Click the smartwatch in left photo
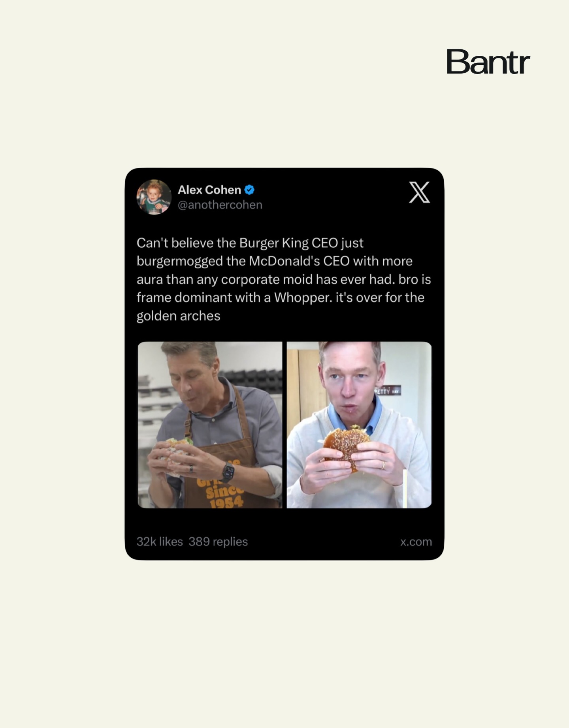569x728 pixels. coord(228,472)
